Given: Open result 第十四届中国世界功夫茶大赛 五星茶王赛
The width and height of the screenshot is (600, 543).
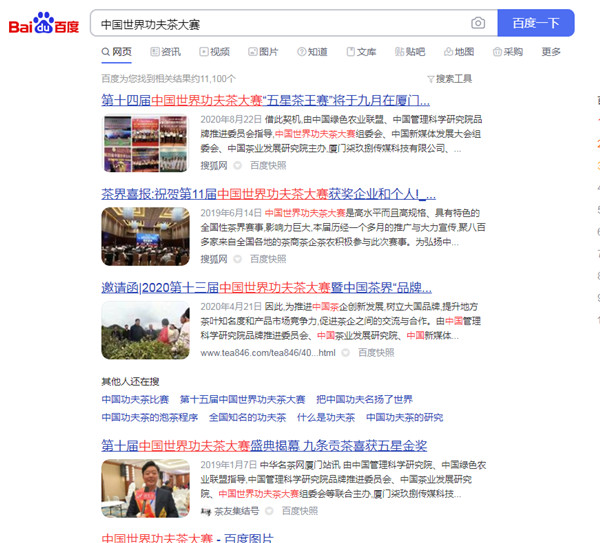Looking at the screenshot, I should 265,100.
